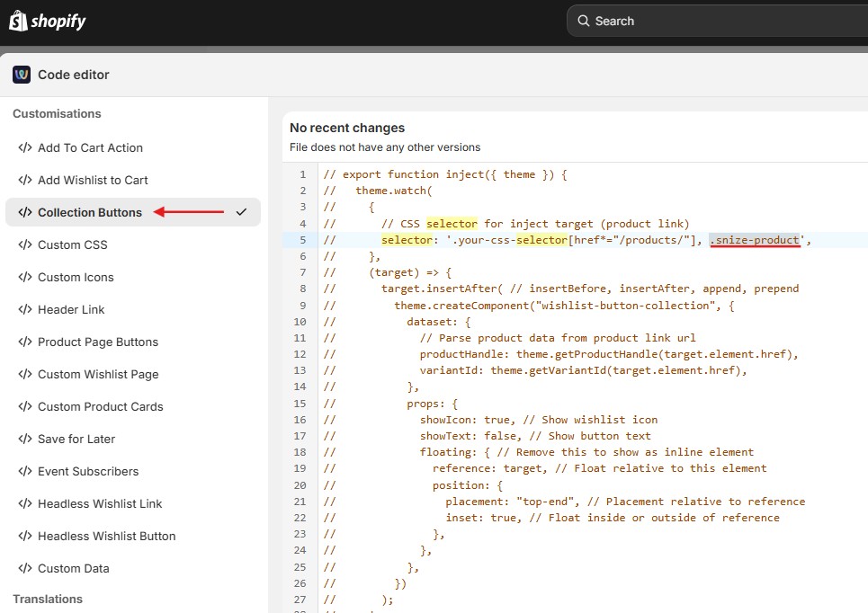
Task: Open the Add Wishlist to Cart customisation
Action: (93, 180)
